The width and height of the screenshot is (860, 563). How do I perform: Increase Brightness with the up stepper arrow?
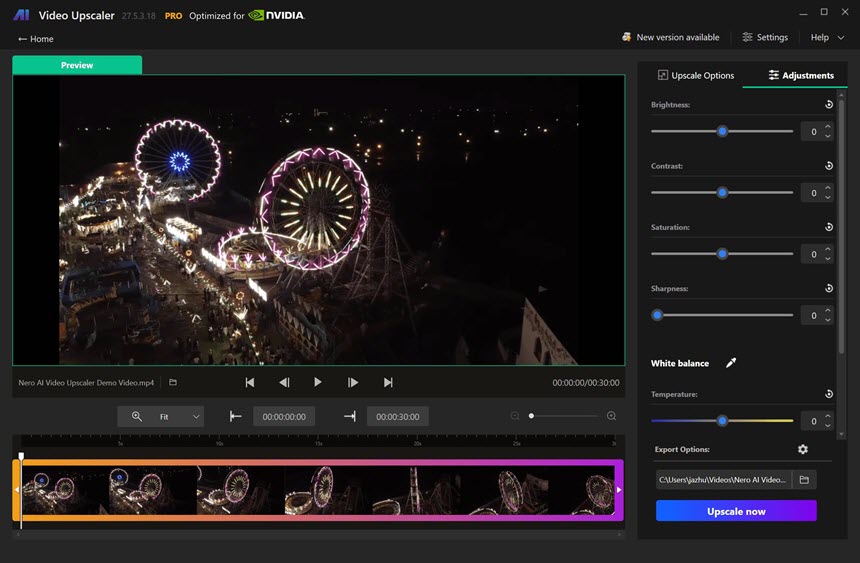pyautogui.click(x=828, y=127)
